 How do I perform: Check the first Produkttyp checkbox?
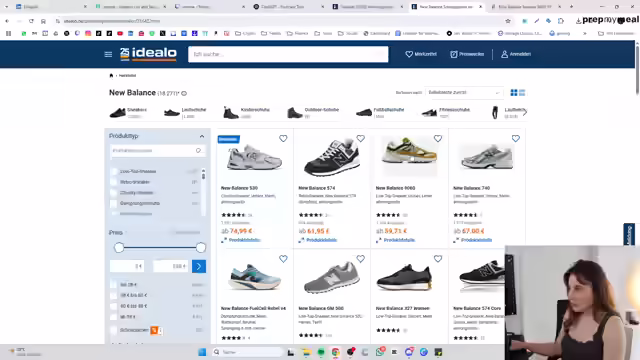click(x=114, y=171)
